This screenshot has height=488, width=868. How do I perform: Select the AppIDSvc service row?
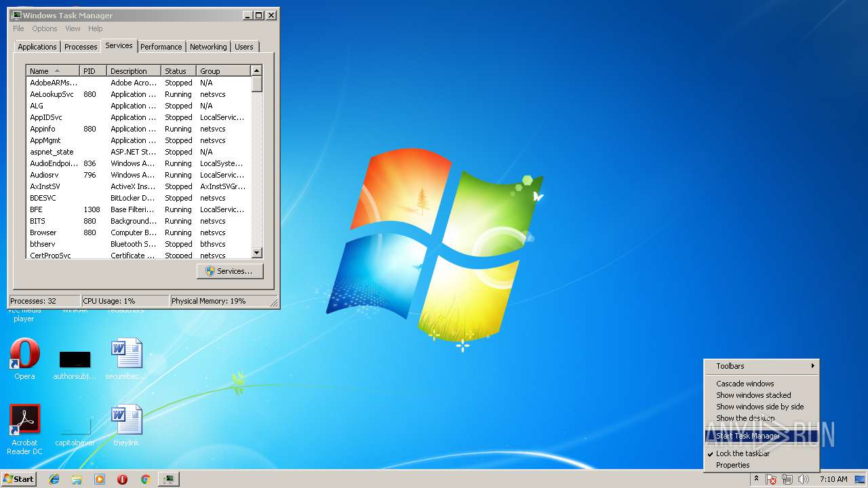coord(138,117)
